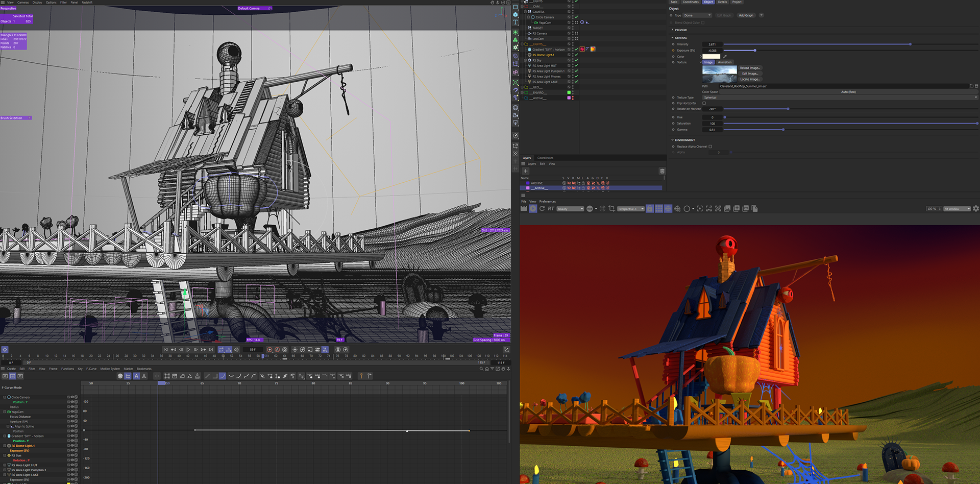Click the record active objects button
This screenshot has height=484, width=980.
269,350
